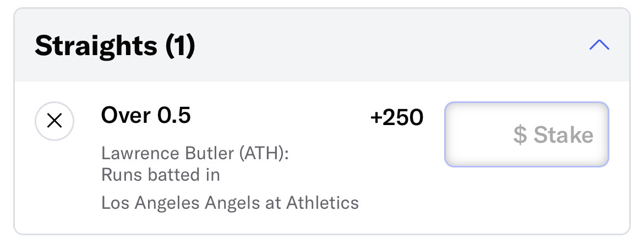This screenshot has height=249, width=644.
Task: Click into the $ Stake input field
Action: coord(527,134)
